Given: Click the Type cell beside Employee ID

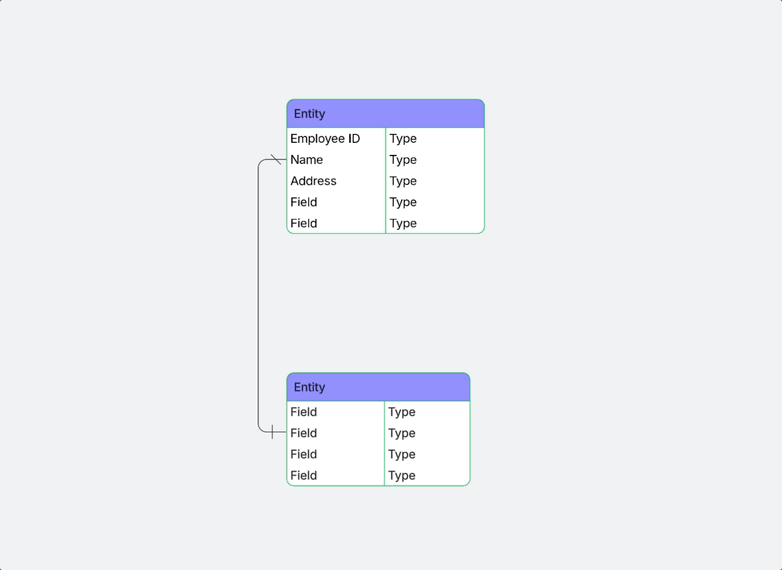Looking at the screenshot, I should (x=435, y=139).
